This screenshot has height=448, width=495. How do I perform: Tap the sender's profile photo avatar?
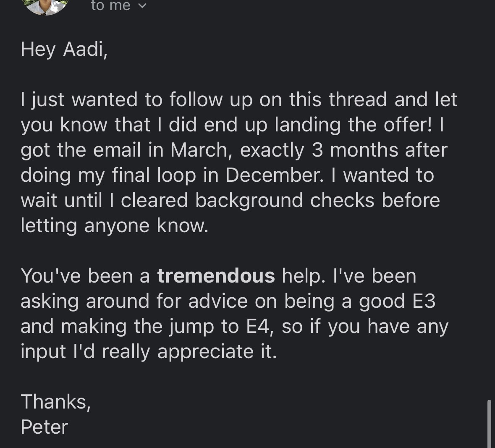(x=45, y=5)
